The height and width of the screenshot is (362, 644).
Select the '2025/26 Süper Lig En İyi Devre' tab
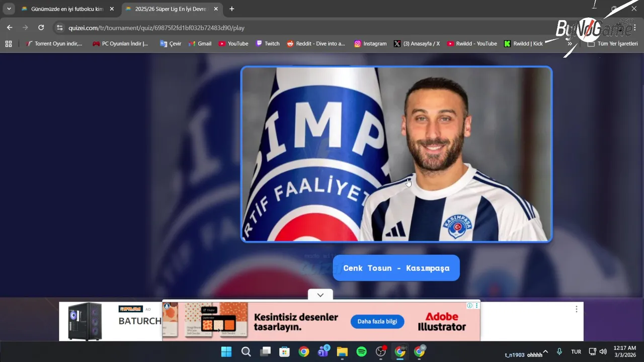point(171,9)
